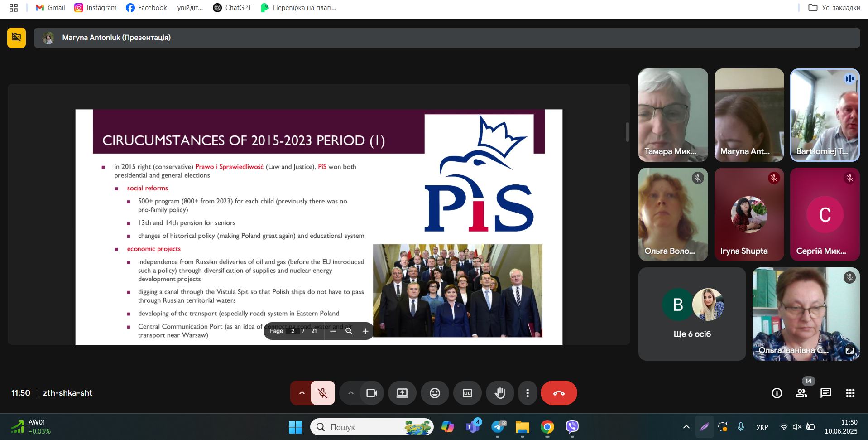
Task: Raise hand with the hand button
Action: [x=500, y=393]
